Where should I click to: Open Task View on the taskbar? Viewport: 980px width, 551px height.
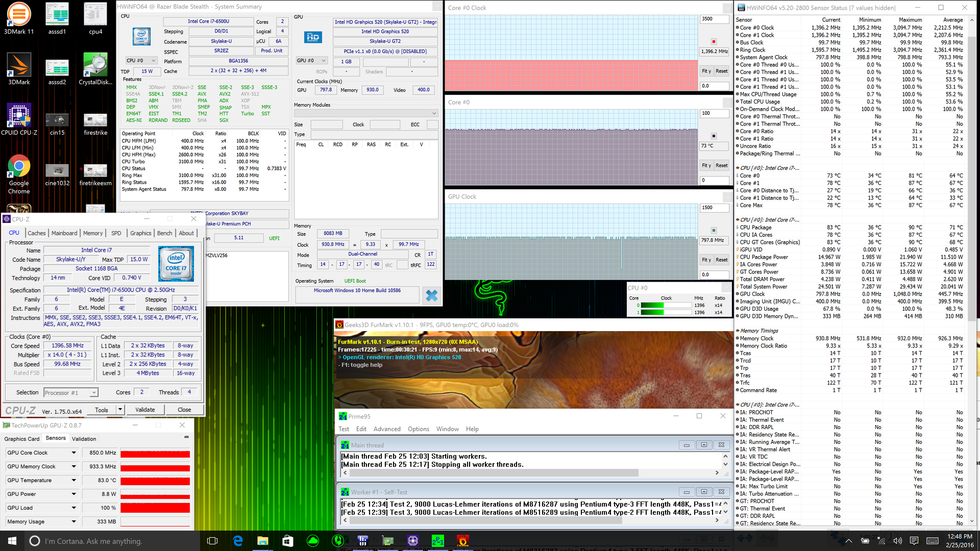(212, 540)
